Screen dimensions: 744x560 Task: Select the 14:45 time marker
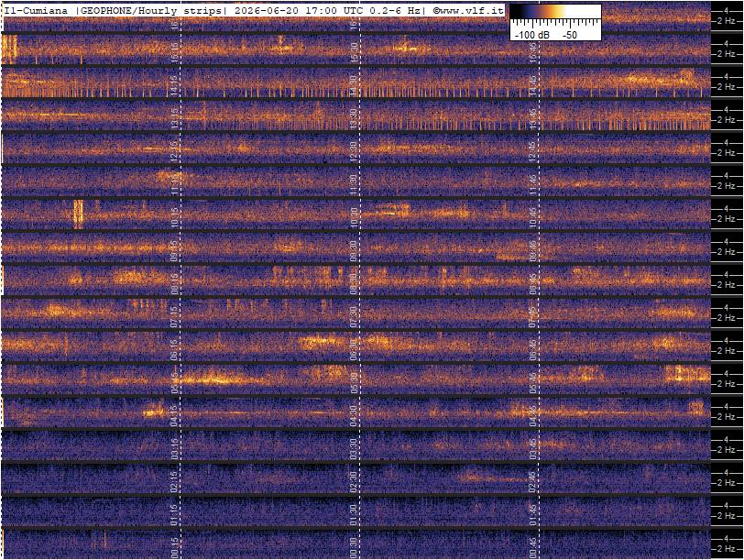click(x=533, y=86)
